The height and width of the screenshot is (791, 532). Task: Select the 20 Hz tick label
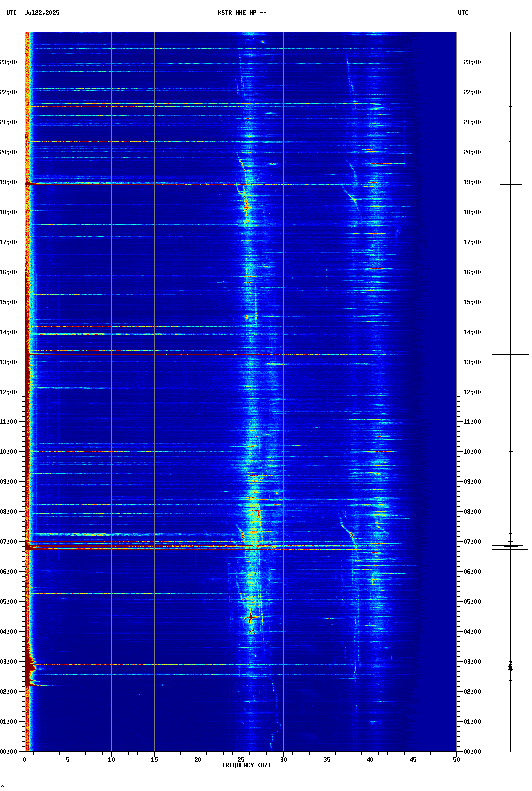point(198,760)
